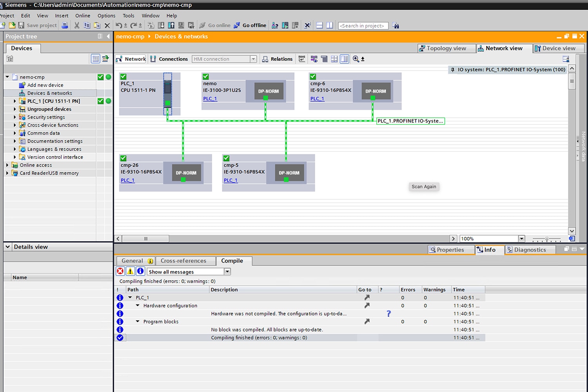Click the Start CPU icon

click(285, 26)
